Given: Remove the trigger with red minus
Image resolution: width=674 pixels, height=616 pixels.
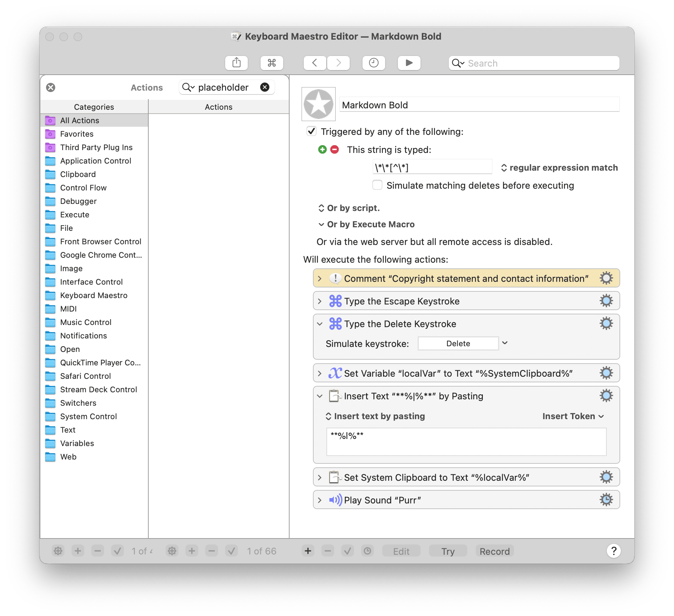Looking at the screenshot, I should (x=335, y=149).
